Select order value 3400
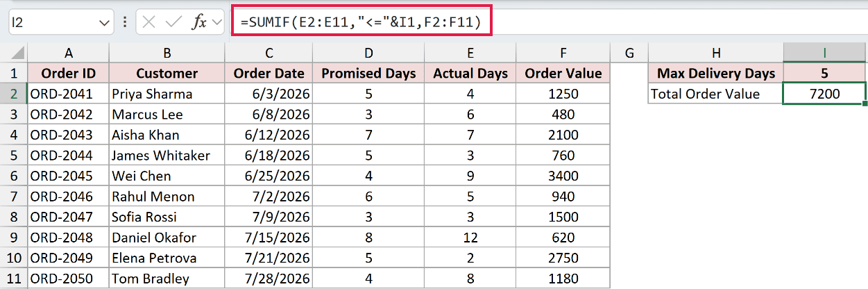 coord(563,176)
